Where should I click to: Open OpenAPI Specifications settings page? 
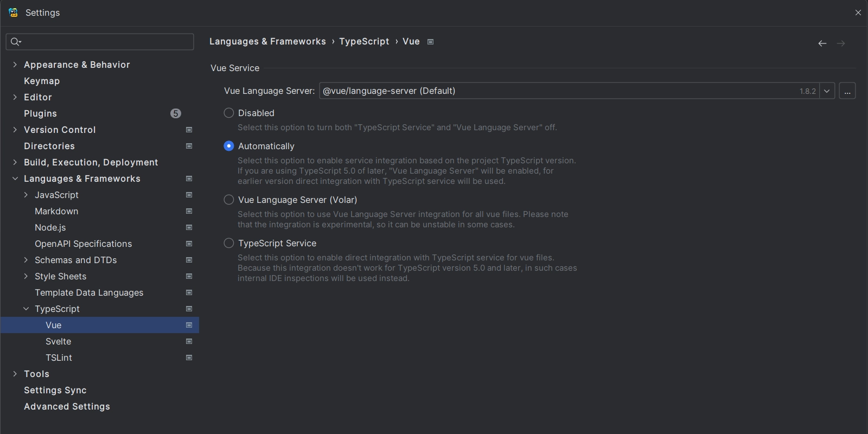pos(84,244)
